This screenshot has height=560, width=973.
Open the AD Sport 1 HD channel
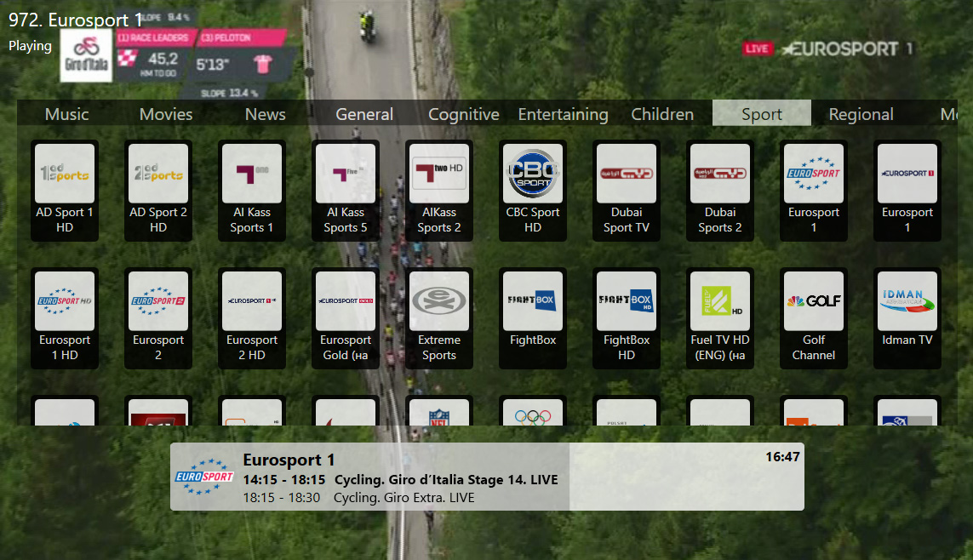(x=65, y=191)
